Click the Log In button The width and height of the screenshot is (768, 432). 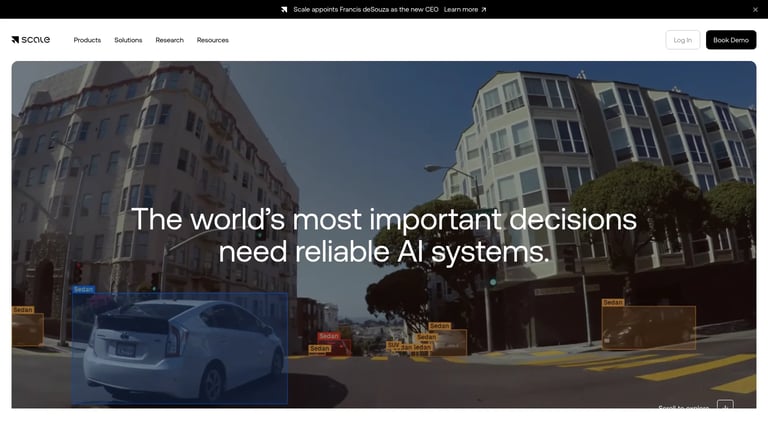pyautogui.click(x=682, y=40)
